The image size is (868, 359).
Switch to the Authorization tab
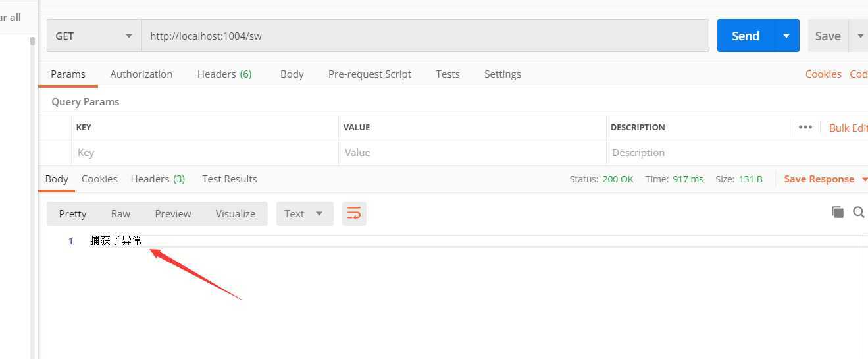[x=141, y=74]
